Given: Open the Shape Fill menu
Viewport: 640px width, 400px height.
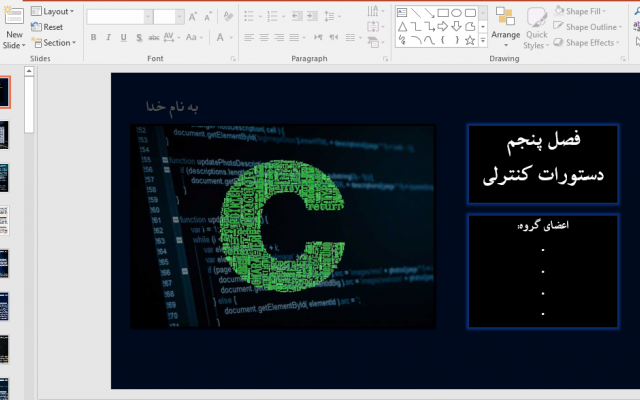Looking at the screenshot, I should 580,11.
